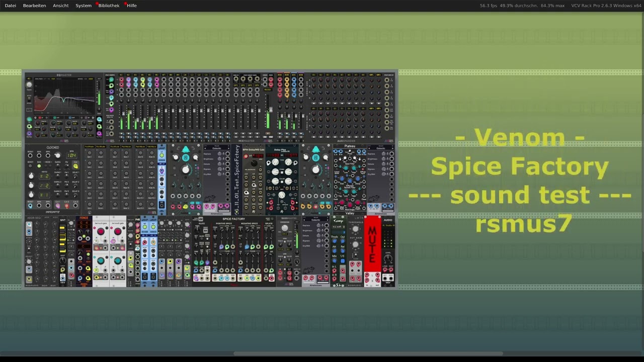The width and height of the screenshot is (644, 362).
Task: Adjust MixMaster AUXA fader
Action: click(282, 116)
